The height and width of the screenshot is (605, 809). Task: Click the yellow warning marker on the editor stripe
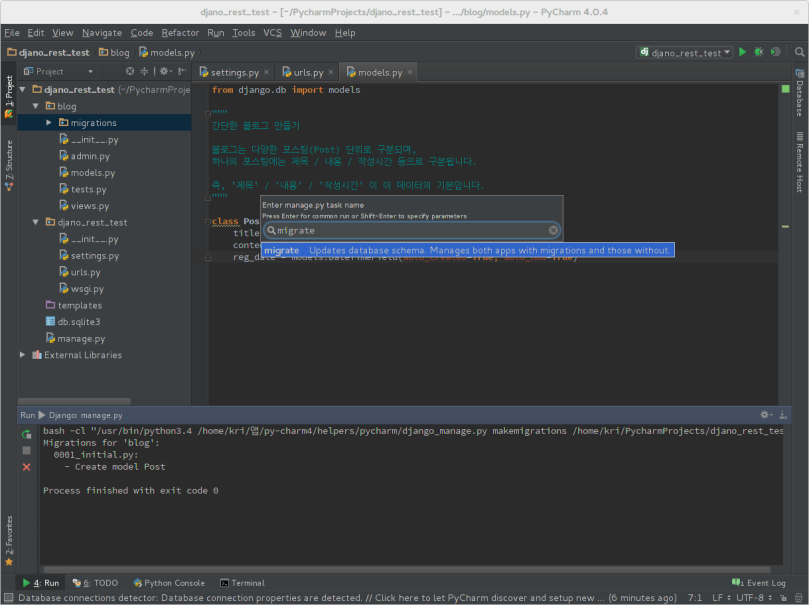pos(785,226)
